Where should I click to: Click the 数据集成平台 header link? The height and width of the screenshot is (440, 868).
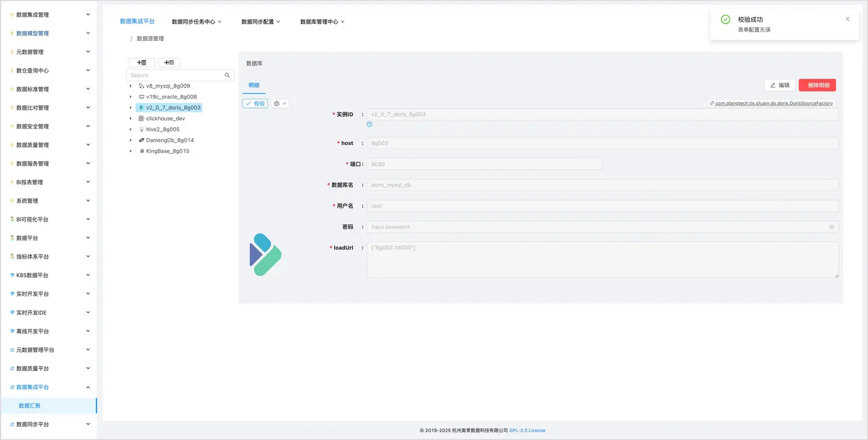point(137,21)
